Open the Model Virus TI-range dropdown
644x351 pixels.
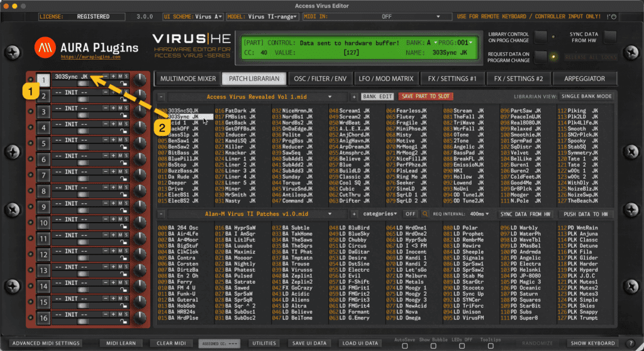click(262, 17)
